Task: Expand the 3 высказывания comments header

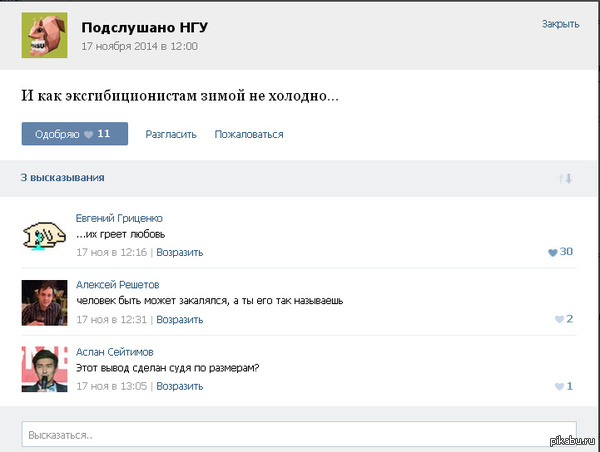Action: (x=63, y=178)
